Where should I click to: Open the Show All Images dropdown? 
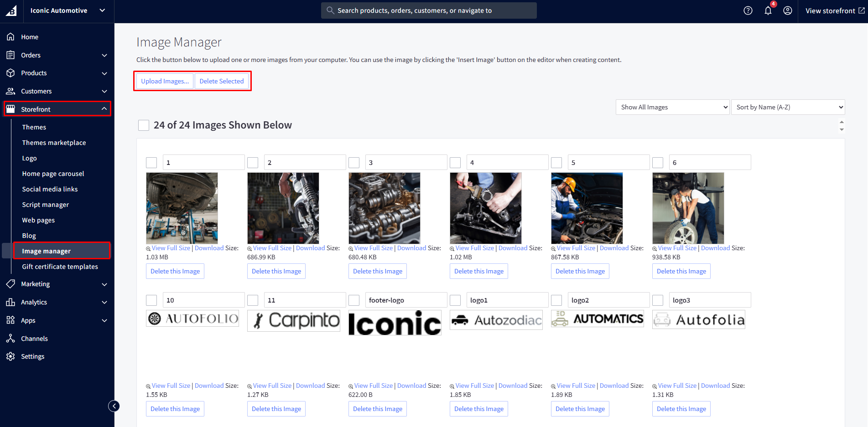672,107
